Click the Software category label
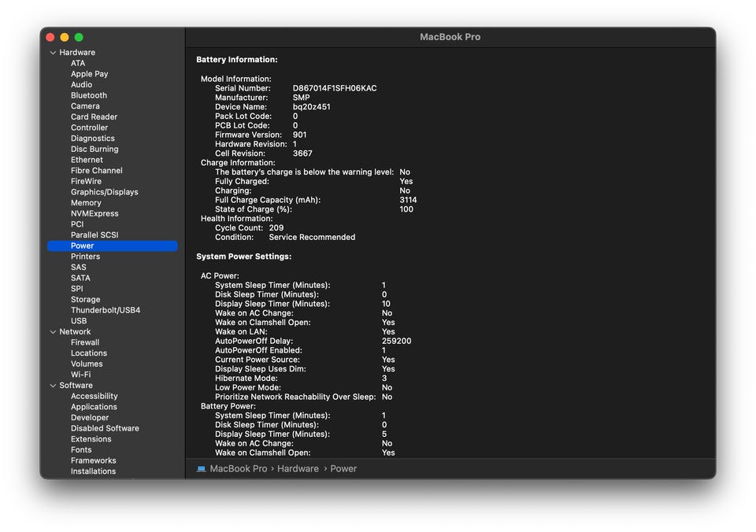This screenshot has height=532, width=756. (76, 385)
